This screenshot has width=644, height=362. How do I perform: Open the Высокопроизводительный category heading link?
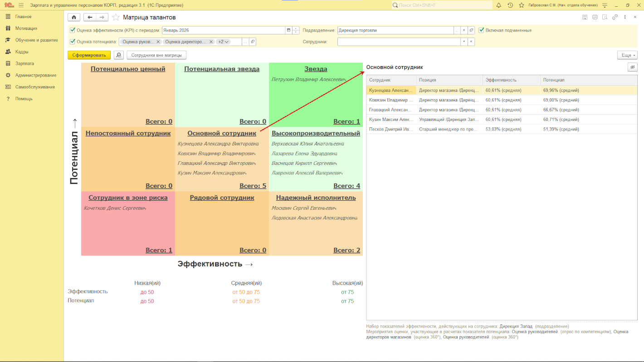(x=316, y=133)
